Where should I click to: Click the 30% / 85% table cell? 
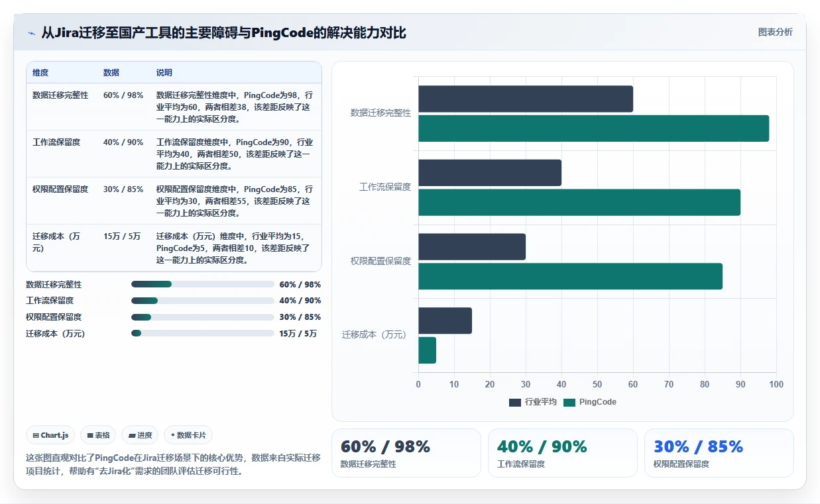click(123, 189)
